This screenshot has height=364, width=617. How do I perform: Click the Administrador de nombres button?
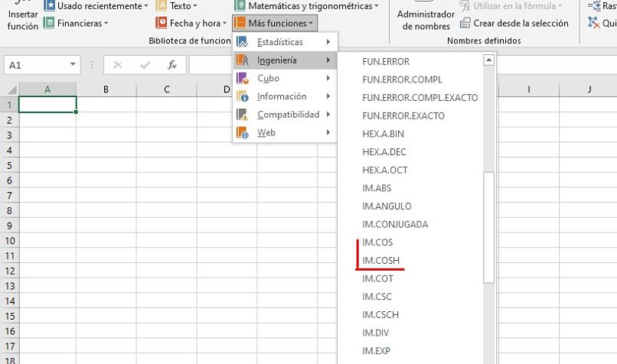(x=426, y=19)
